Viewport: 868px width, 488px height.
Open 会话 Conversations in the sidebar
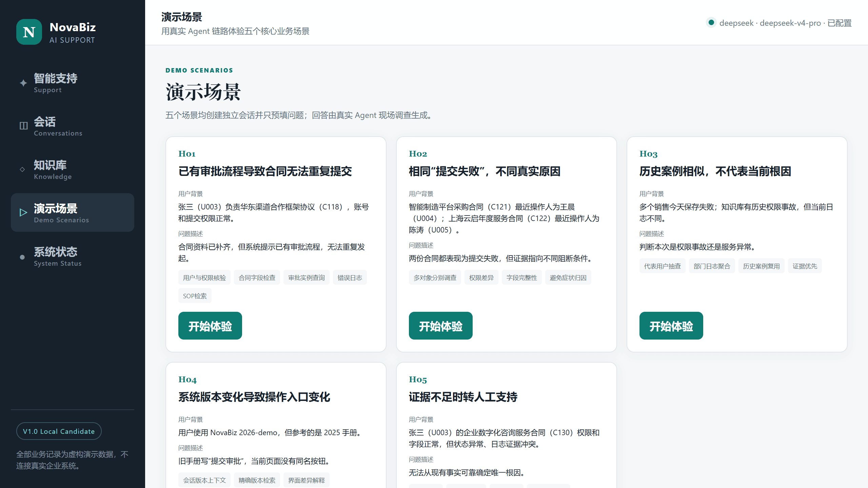[x=73, y=126]
